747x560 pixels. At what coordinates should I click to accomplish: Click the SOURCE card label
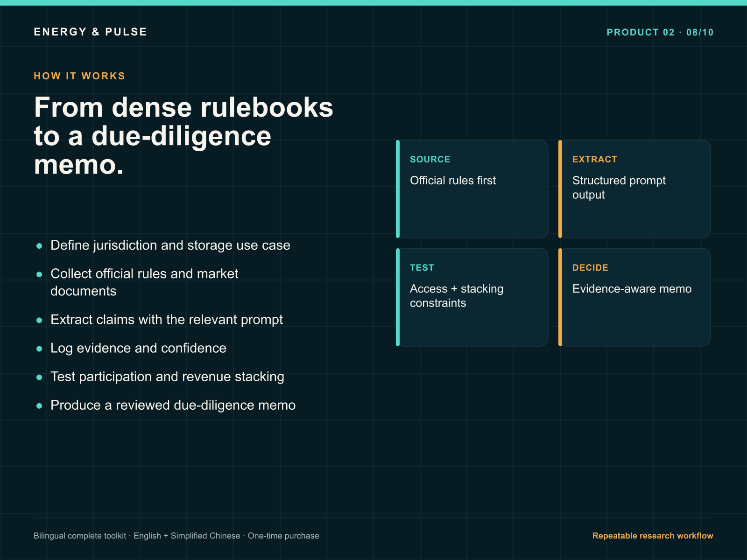pyautogui.click(x=430, y=159)
